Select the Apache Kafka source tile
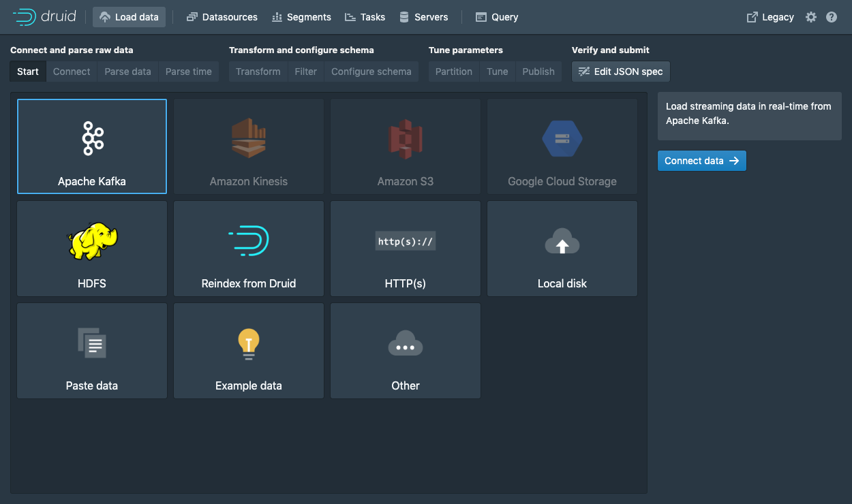This screenshot has height=504, width=852. (x=92, y=146)
